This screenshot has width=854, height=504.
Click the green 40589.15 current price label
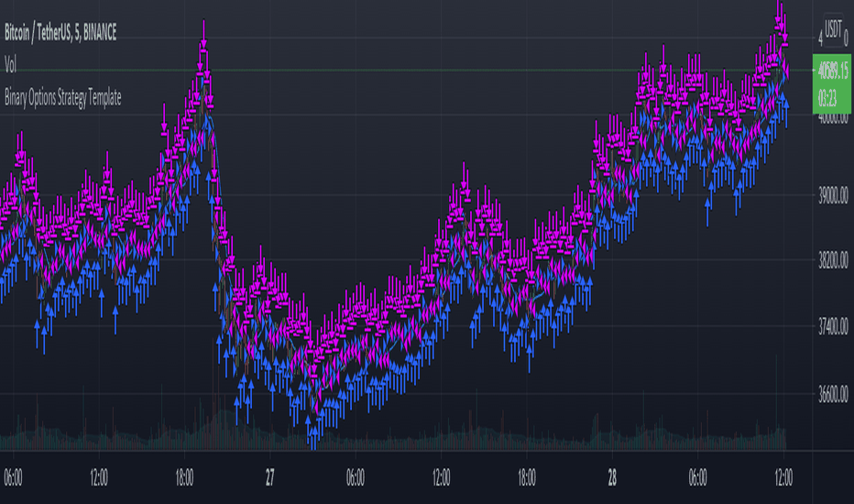click(833, 71)
